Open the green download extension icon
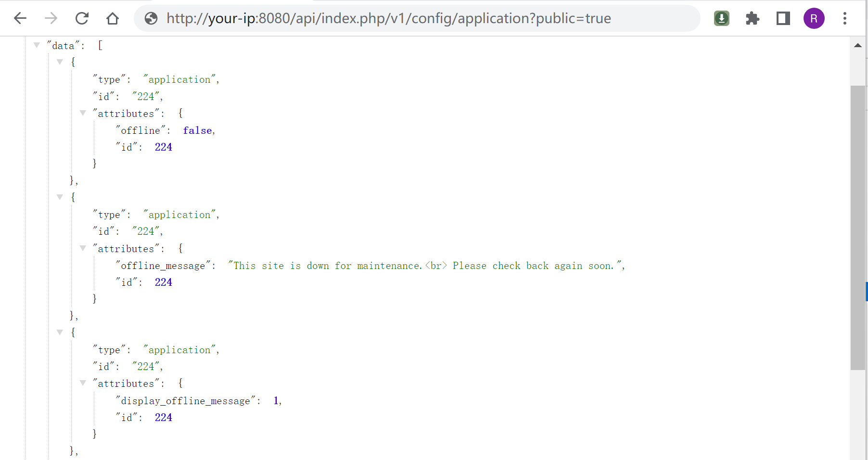 click(721, 18)
